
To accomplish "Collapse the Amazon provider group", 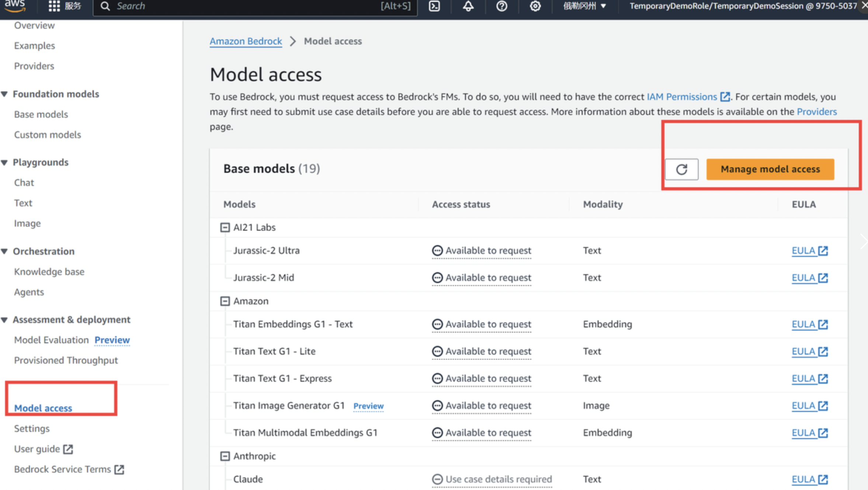I will (225, 301).
